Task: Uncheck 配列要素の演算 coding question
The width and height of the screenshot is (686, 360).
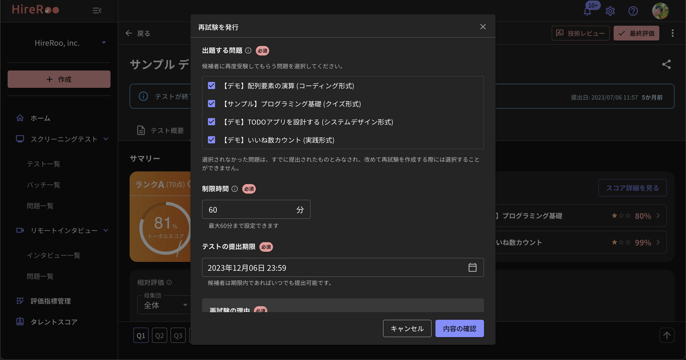Action: pos(212,86)
